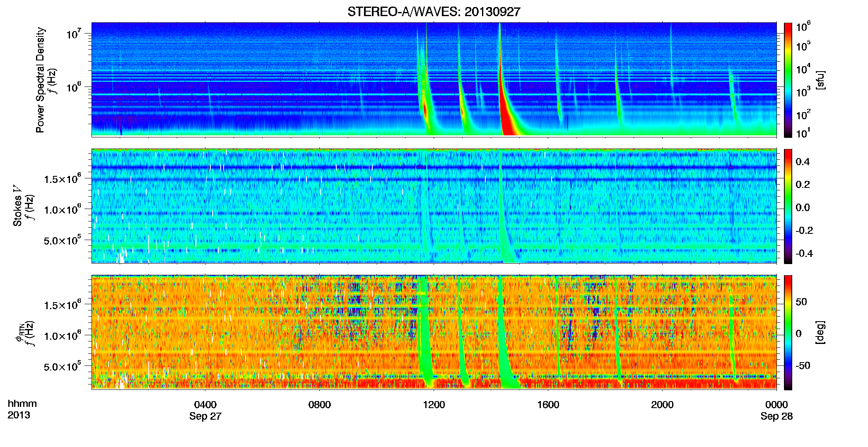Click the "Stokes V" axis label
Screen dimensions: 868x447
point(17,206)
